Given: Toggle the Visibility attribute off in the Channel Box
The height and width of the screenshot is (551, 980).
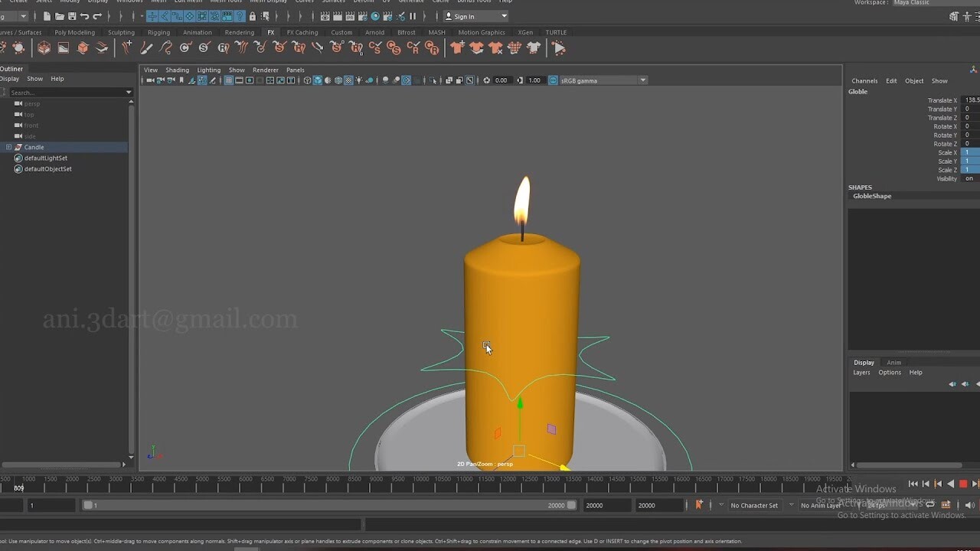Looking at the screenshot, I should pyautogui.click(x=969, y=178).
